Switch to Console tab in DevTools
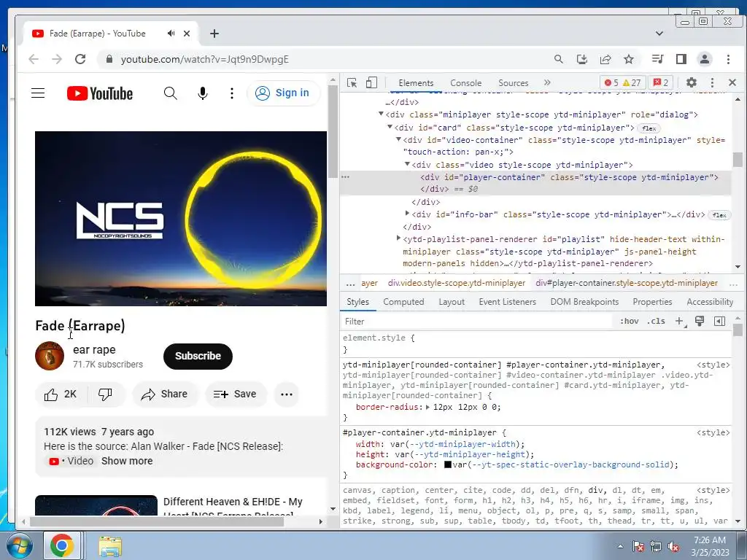Image resolution: width=747 pixels, height=560 pixels. (466, 83)
